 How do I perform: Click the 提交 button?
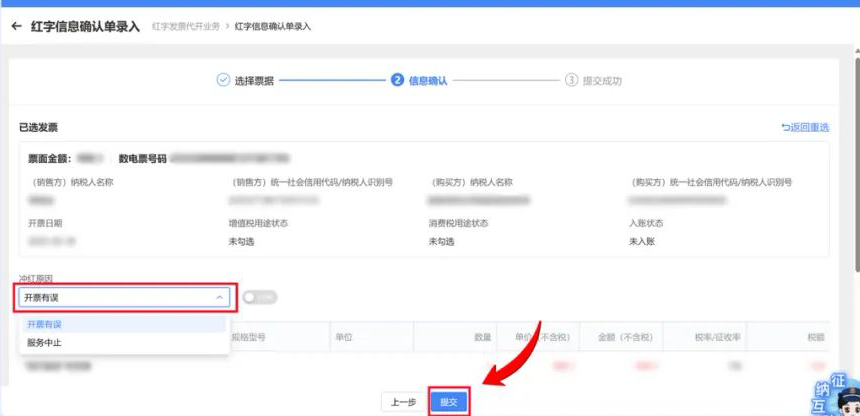coord(449,402)
